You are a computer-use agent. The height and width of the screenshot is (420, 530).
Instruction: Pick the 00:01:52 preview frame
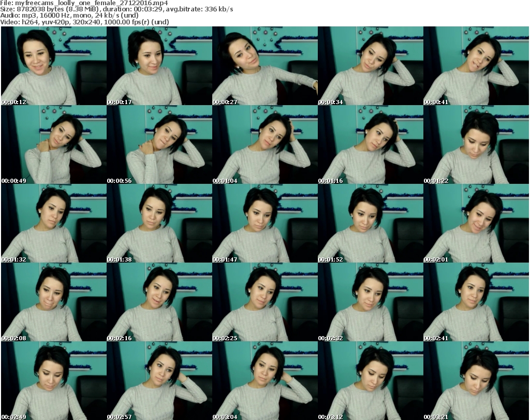point(371,223)
